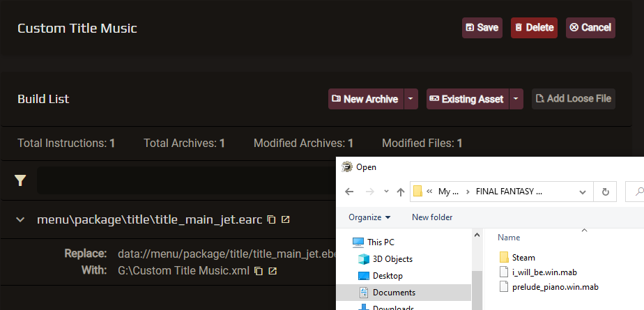Select the menu\package\title\title_main_jet.earc text
644x310 pixels.
pyautogui.click(x=149, y=219)
